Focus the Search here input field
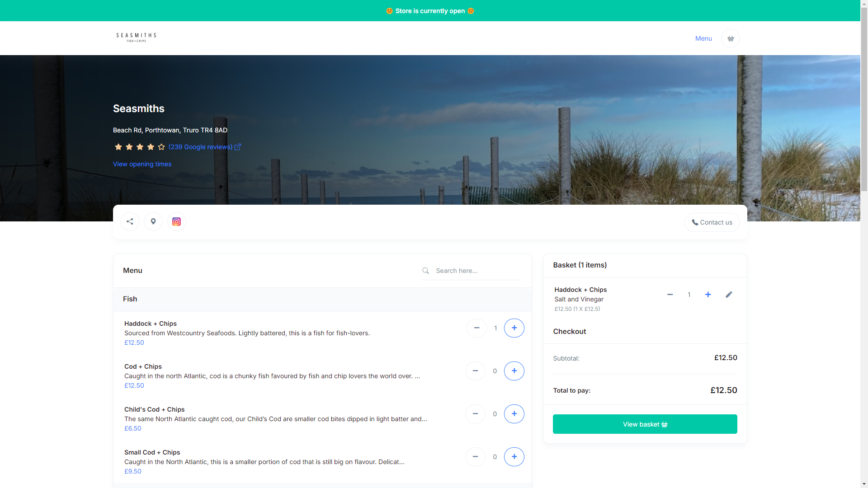The width and height of the screenshot is (868, 488). pyautogui.click(x=478, y=271)
